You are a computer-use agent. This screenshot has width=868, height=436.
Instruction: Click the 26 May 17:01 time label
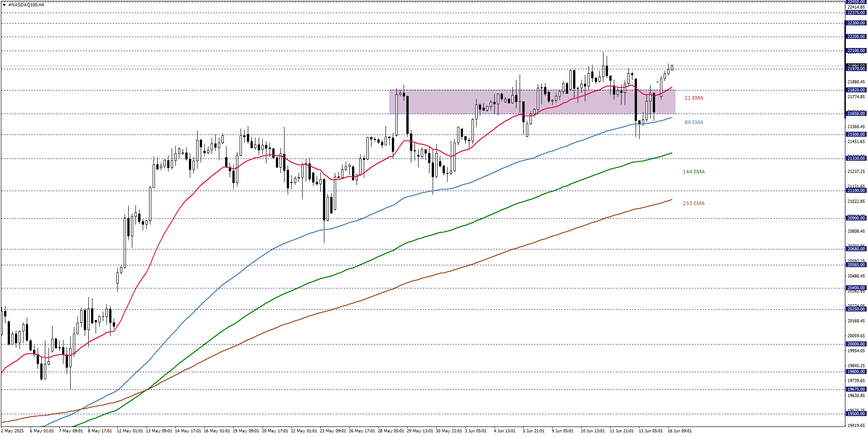pos(362,431)
